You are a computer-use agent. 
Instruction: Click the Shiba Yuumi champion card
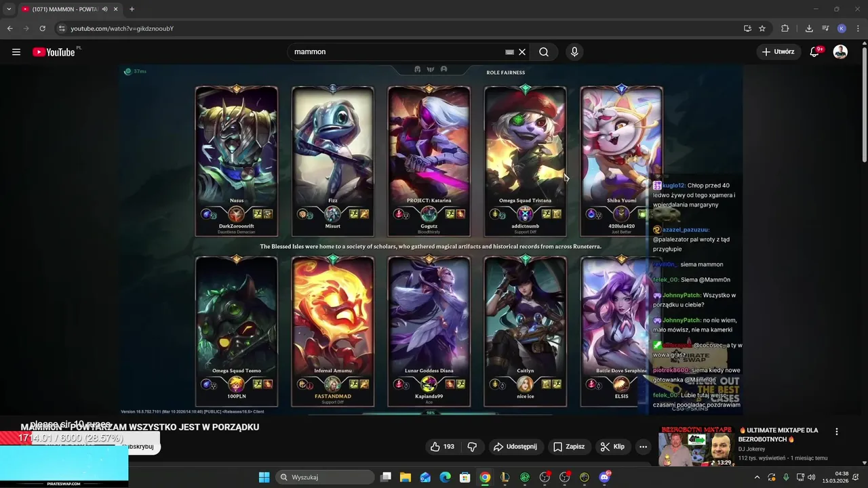621,161
